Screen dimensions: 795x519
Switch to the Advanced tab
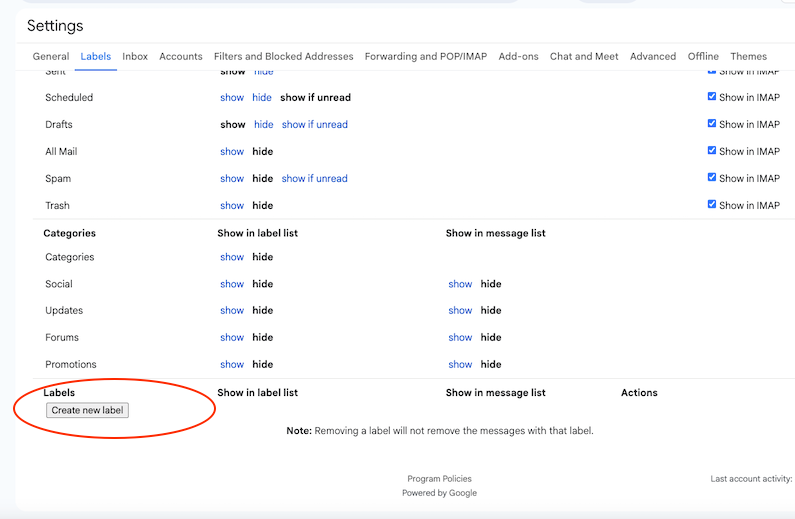tap(653, 57)
